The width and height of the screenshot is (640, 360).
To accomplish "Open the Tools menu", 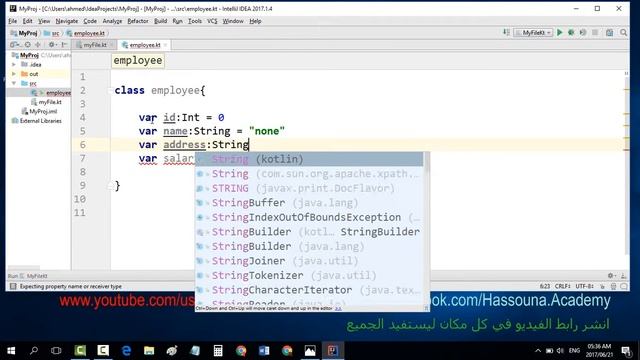I will [195, 21].
